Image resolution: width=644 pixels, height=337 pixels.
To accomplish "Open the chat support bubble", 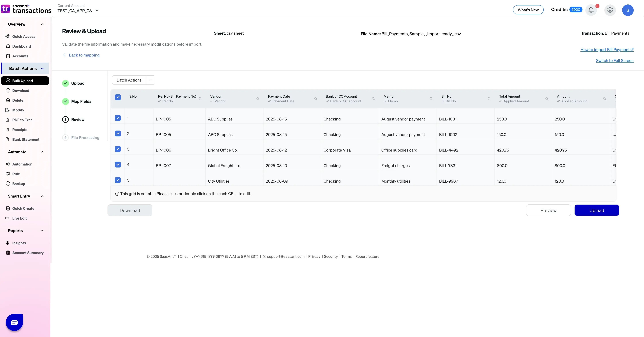I will click(15, 322).
